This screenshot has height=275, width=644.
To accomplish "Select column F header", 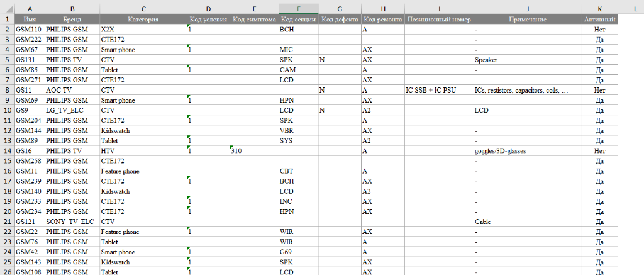I will (299, 9).
